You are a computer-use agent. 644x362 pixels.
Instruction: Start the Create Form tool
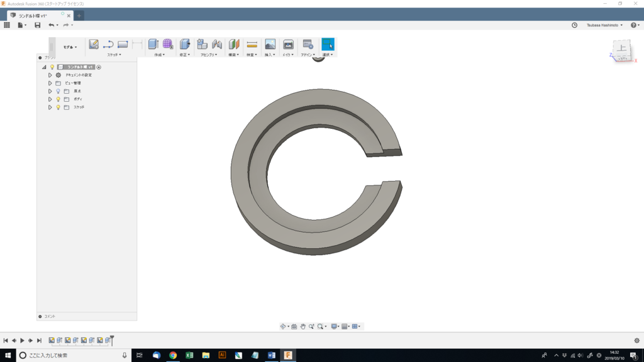(167, 45)
